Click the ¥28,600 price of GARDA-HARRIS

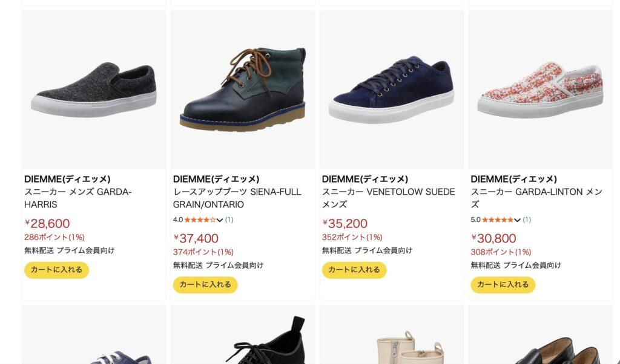pos(47,224)
